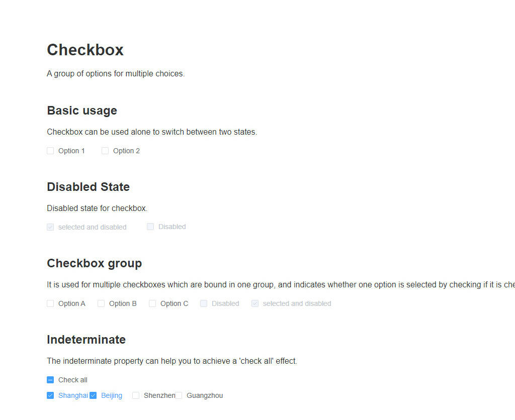
Task: Click the Basic usage heading
Action: click(82, 111)
